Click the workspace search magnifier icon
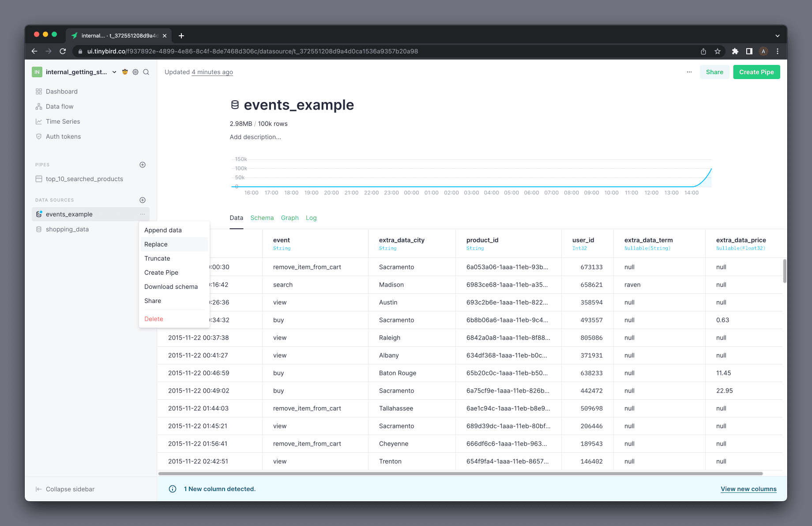This screenshot has height=526, width=812. pos(146,72)
